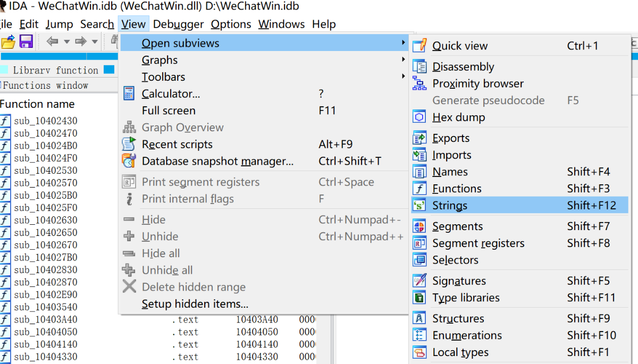Click the Recent scripts icon
Screen dimensions: 638x364
(x=129, y=144)
